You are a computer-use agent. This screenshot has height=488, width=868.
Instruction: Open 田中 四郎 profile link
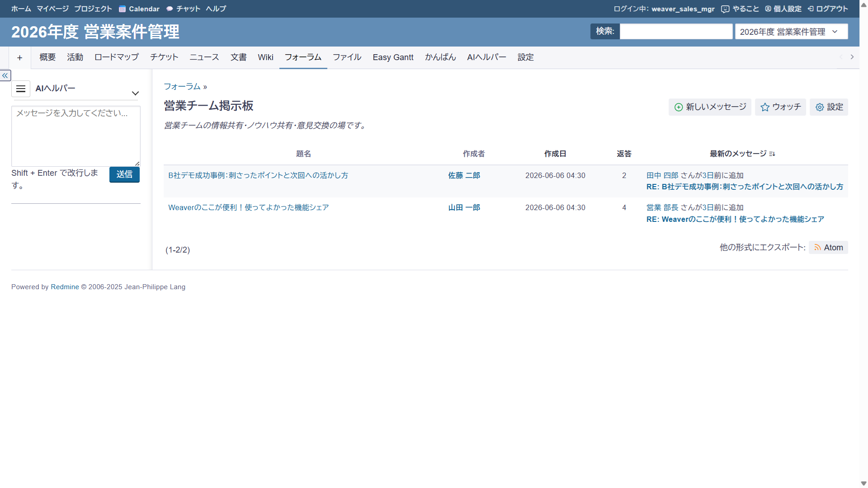(662, 175)
